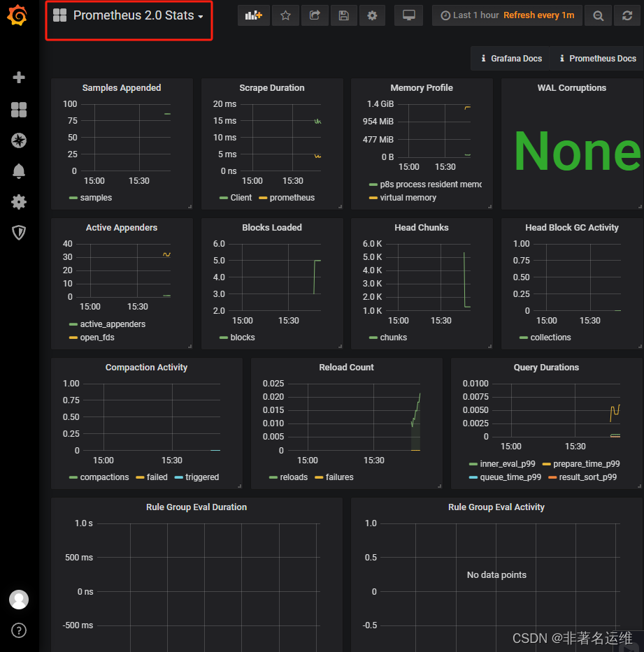The height and width of the screenshot is (652, 644).
Task: Click the Add panel toolbar icon
Action: point(253,15)
